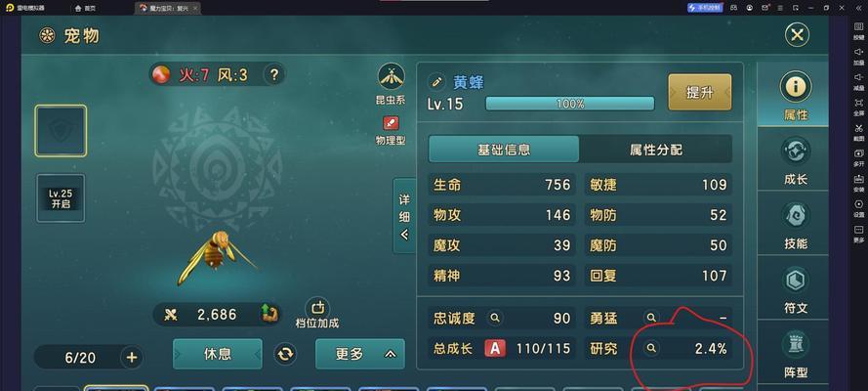The width and height of the screenshot is (868, 391).
Task: Click the experience progress bar
Action: coord(570,104)
